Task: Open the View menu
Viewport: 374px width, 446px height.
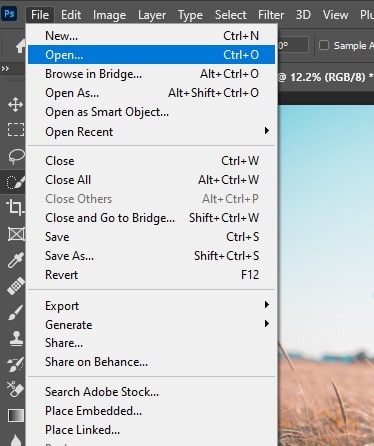Action: pos(335,15)
